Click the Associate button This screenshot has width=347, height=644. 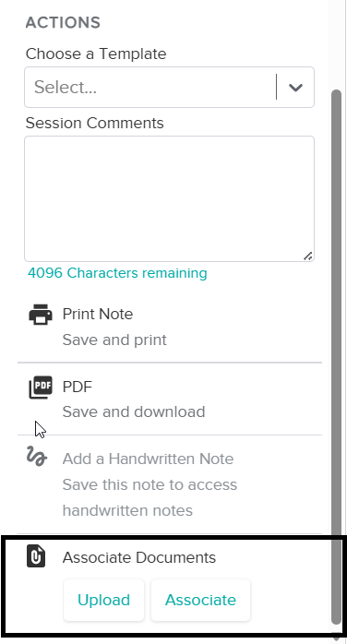coord(200,600)
